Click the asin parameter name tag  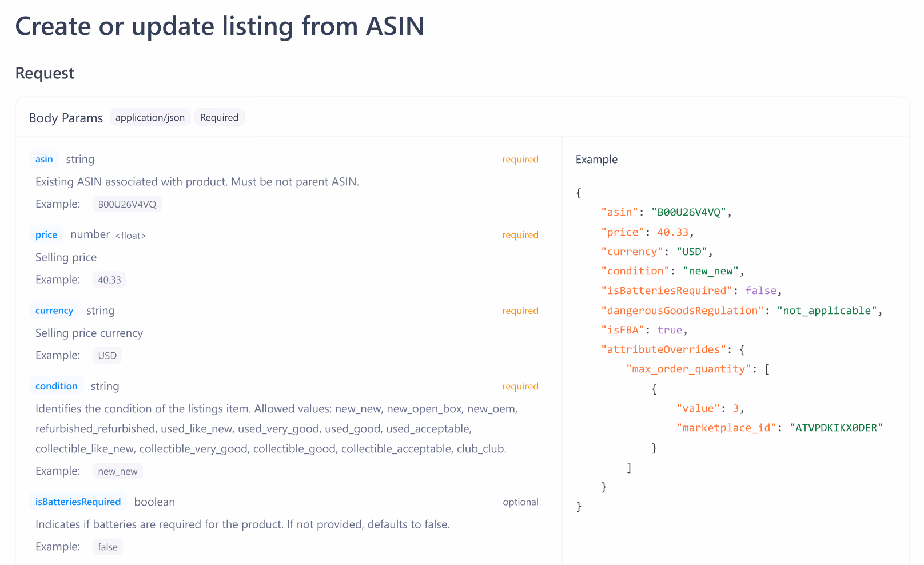(44, 159)
